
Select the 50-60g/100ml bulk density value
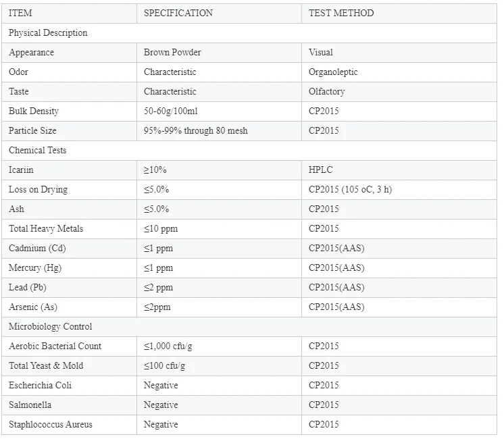172,111
